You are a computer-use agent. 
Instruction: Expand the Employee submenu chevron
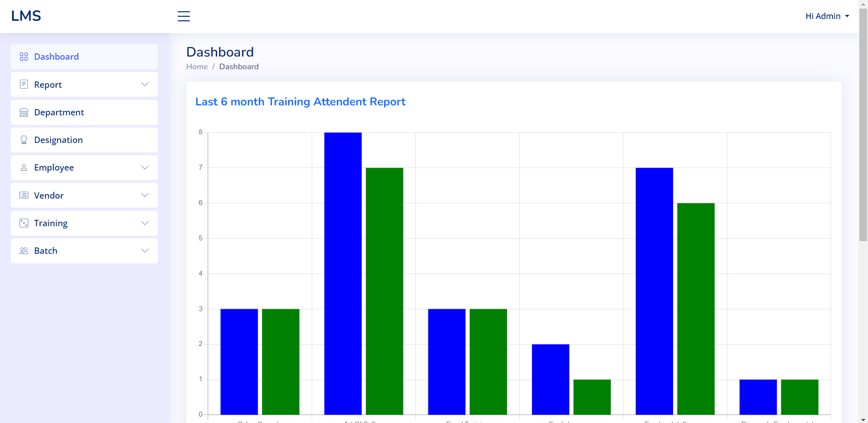click(145, 167)
